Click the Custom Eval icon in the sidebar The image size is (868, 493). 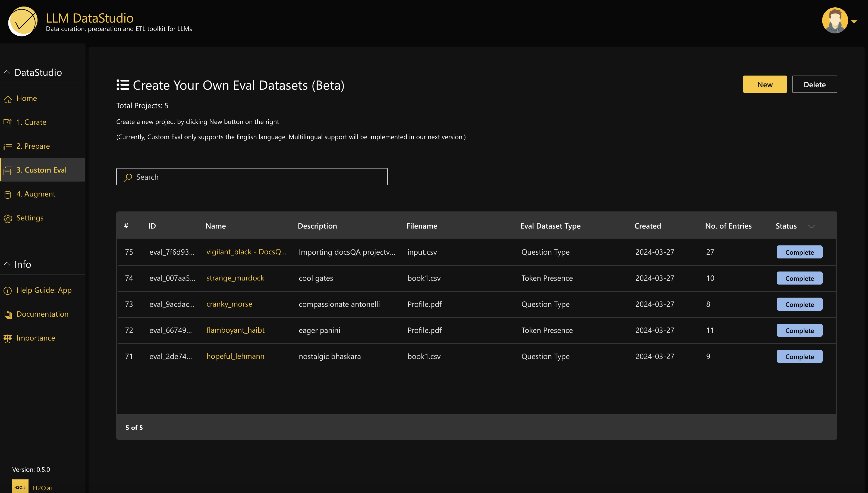(8, 170)
